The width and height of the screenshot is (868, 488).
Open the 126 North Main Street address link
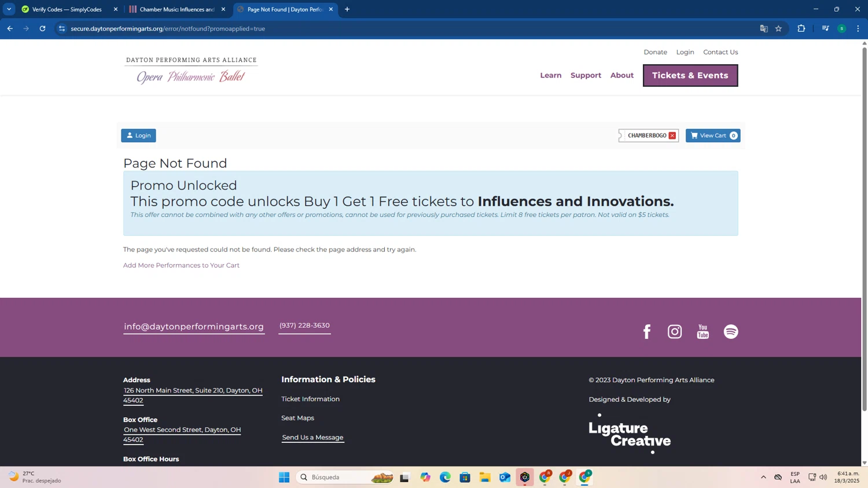click(193, 395)
